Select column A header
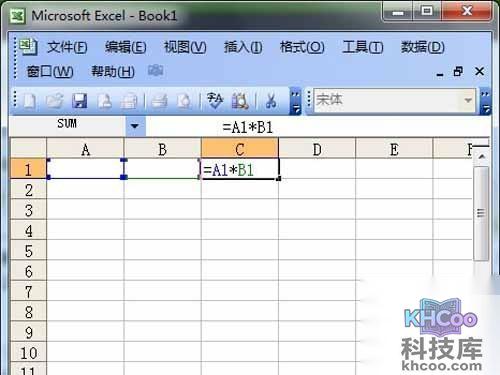Image resolution: width=500 pixels, height=375 pixels. [85, 149]
